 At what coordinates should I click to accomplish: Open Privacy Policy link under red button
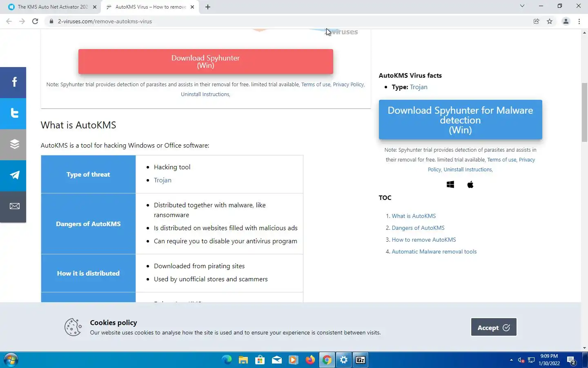(348, 84)
